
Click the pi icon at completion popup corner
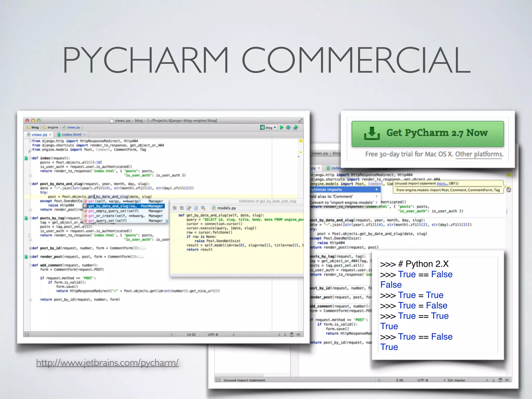point(167,221)
